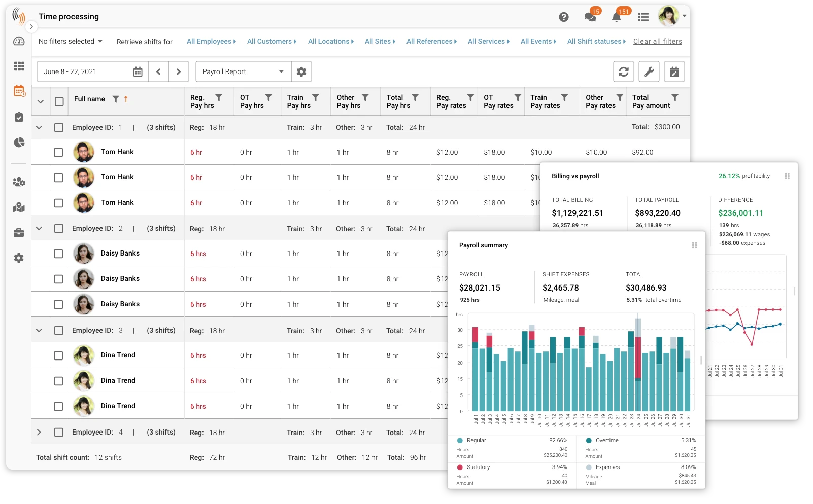Open the Tasks clipboard panel in sidebar
The height and width of the screenshot is (504, 813).
pyautogui.click(x=19, y=117)
